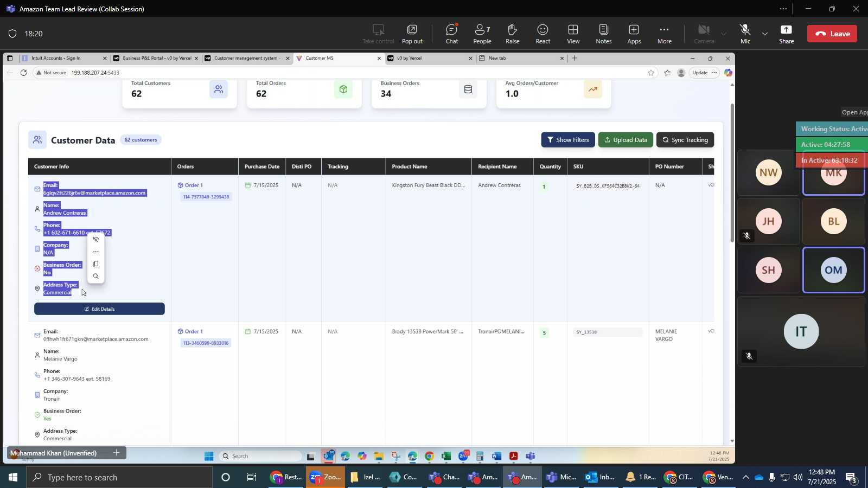The image size is (868, 488).
Task: Click the ellipsis in selection popup
Action: (x=96, y=252)
